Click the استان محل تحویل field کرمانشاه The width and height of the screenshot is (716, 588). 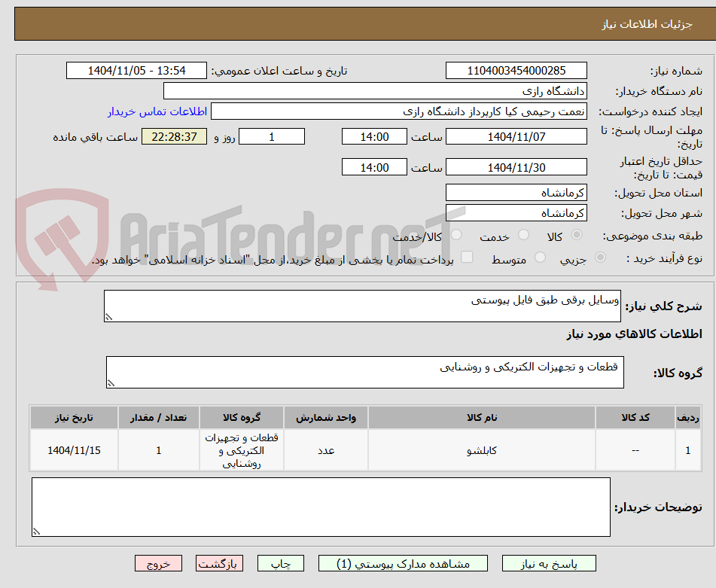pos(516,193)
